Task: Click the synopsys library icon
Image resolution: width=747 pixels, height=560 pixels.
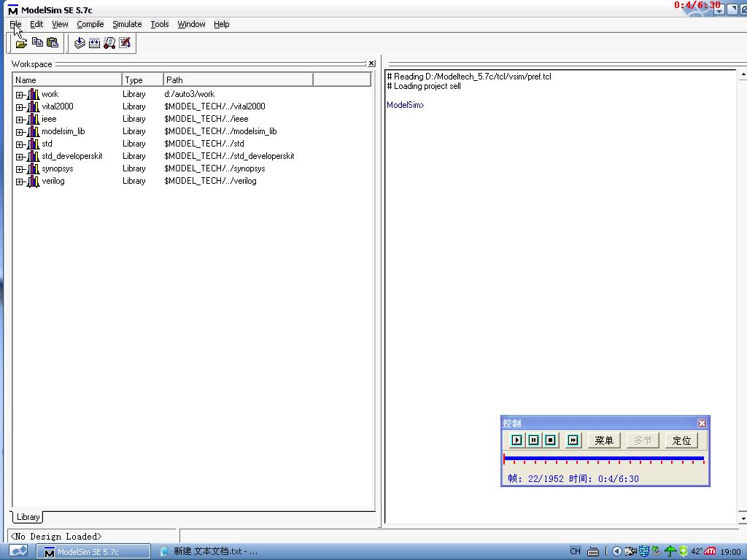Action: pyautogui.click(x=33, y=168)
